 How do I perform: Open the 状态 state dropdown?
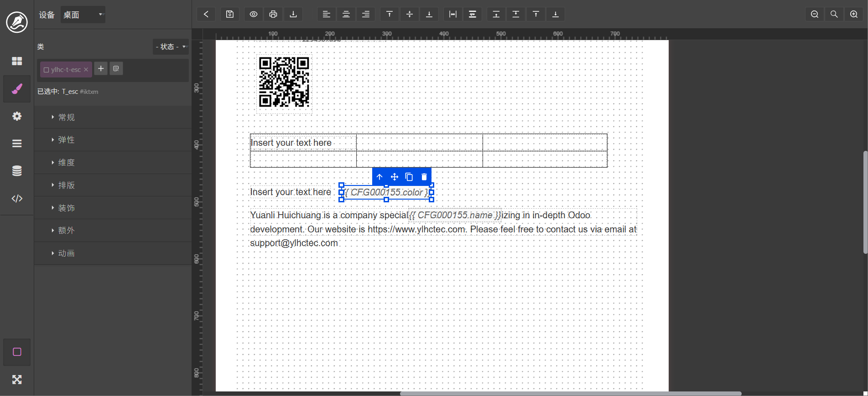(171, 46)
